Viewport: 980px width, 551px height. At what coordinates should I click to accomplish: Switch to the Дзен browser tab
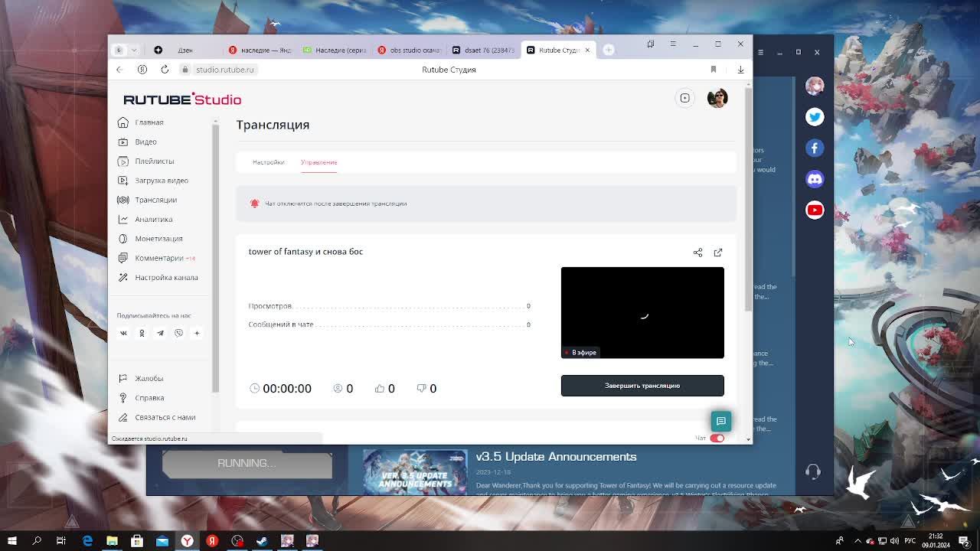tap(185, 50)
